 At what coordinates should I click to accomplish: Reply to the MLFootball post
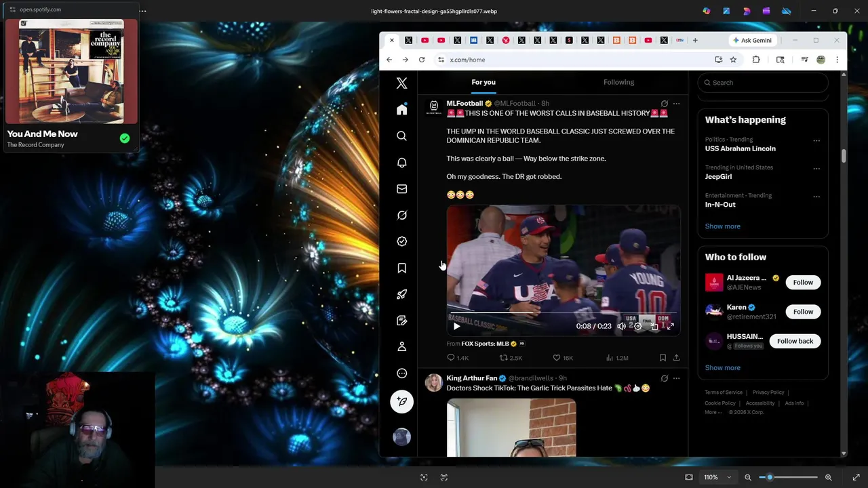(x=458, y=358)
